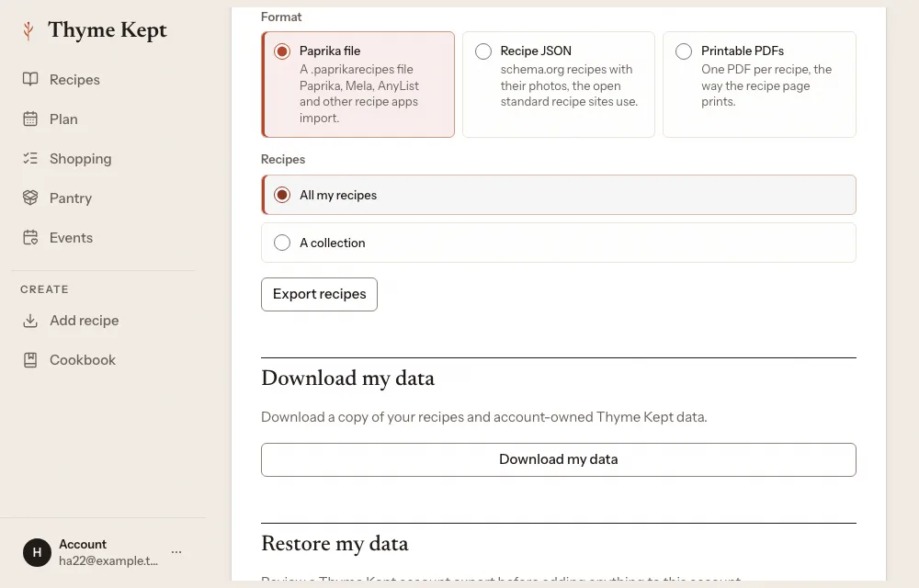Open Add recipe under Create
Viewport: 919px width, 588px height.
pyautogui.click(x=84, y=321)
